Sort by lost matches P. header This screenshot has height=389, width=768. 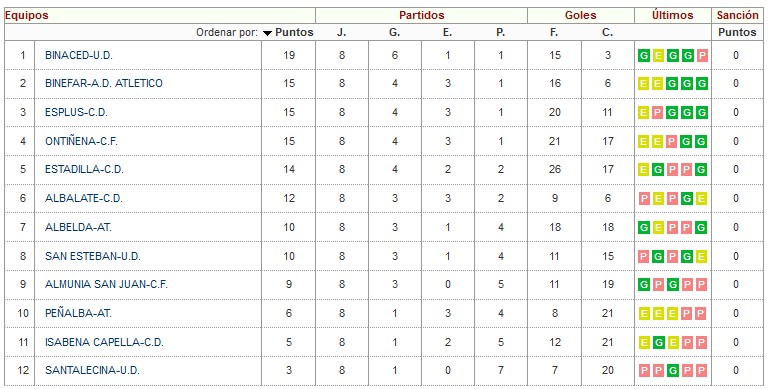point(500,32)
